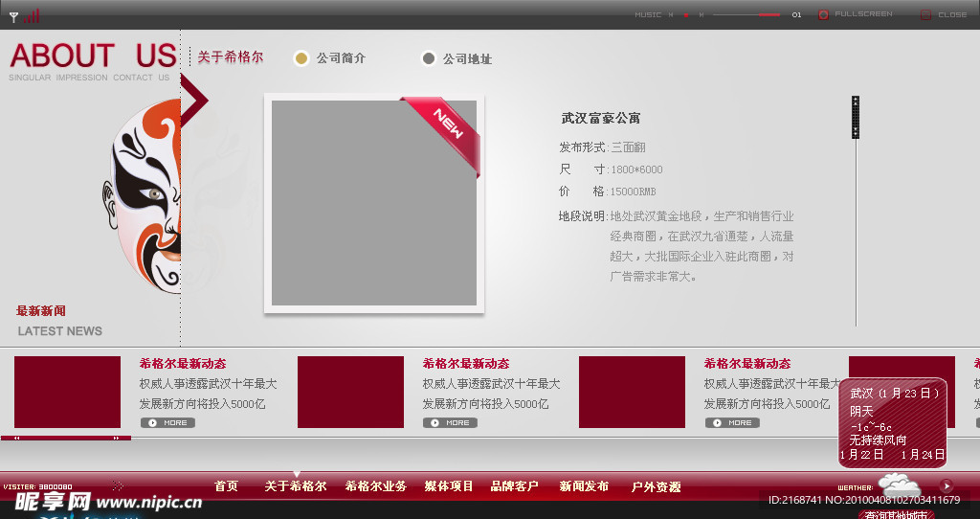Click MORE button of second news item
This screenshot has height=519, width=980.
[450, 422]
